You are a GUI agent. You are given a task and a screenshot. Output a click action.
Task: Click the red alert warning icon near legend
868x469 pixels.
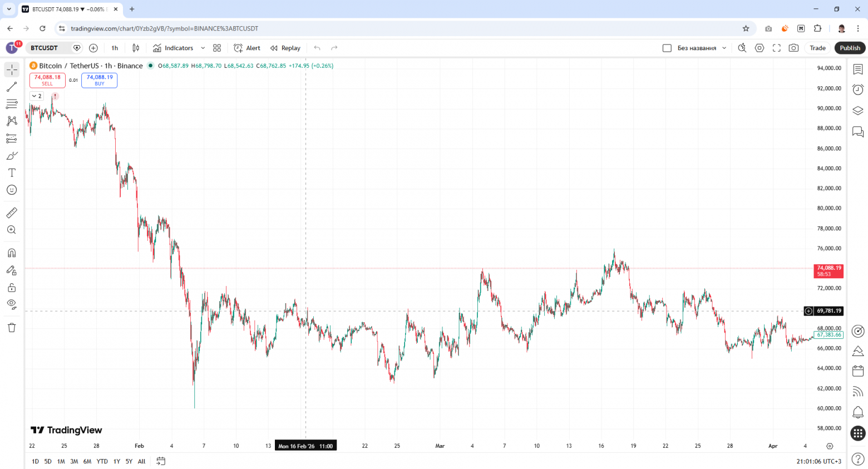(x=55, y=96)
